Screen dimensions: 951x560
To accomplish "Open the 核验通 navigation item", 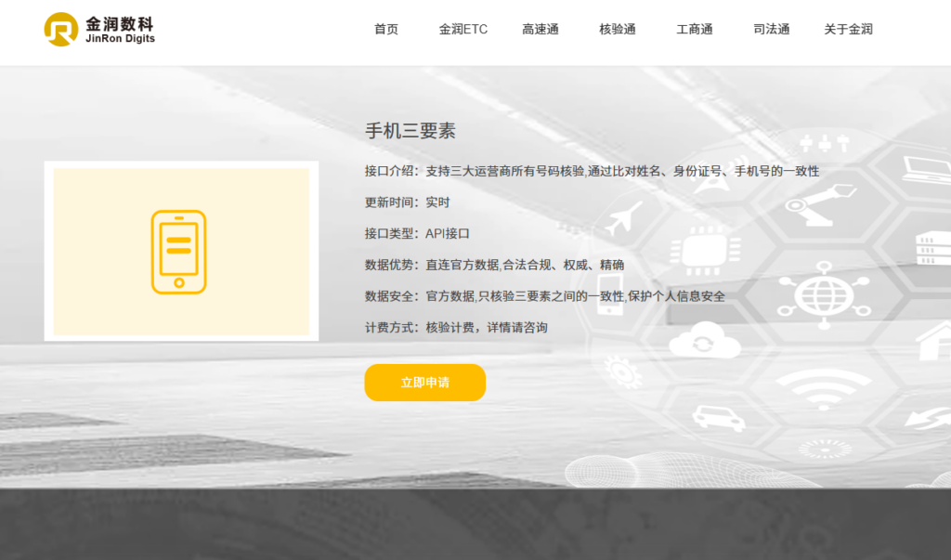I will pos(618,30).
